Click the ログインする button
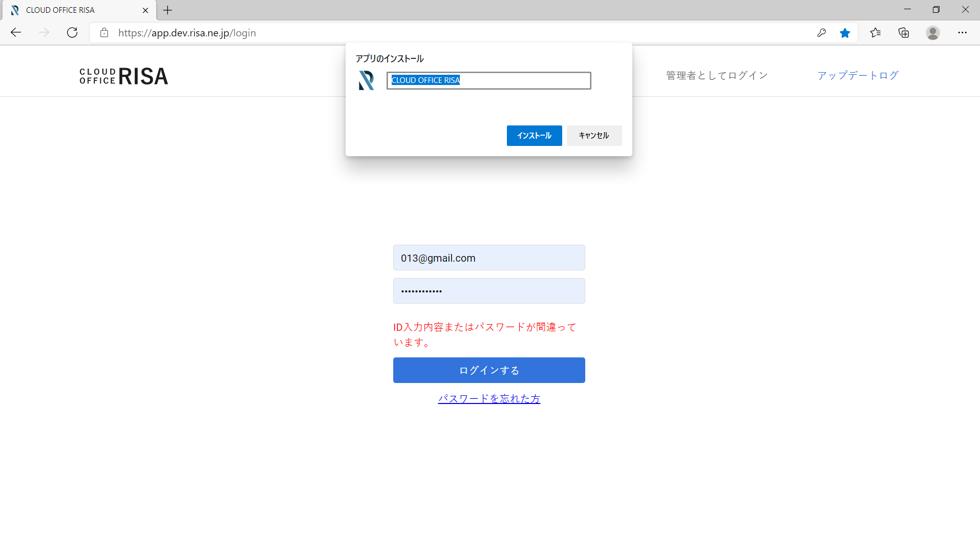 pos(489,370)
